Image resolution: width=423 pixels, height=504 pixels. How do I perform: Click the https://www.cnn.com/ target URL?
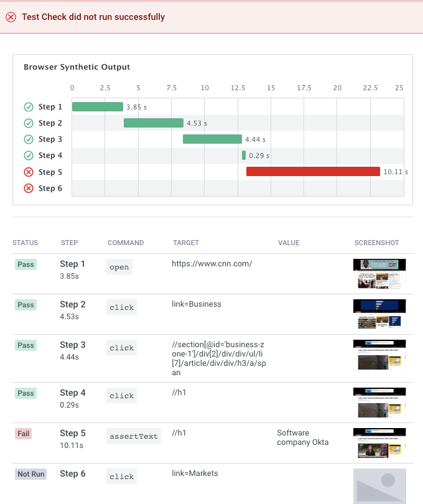[x=212, y=264]
